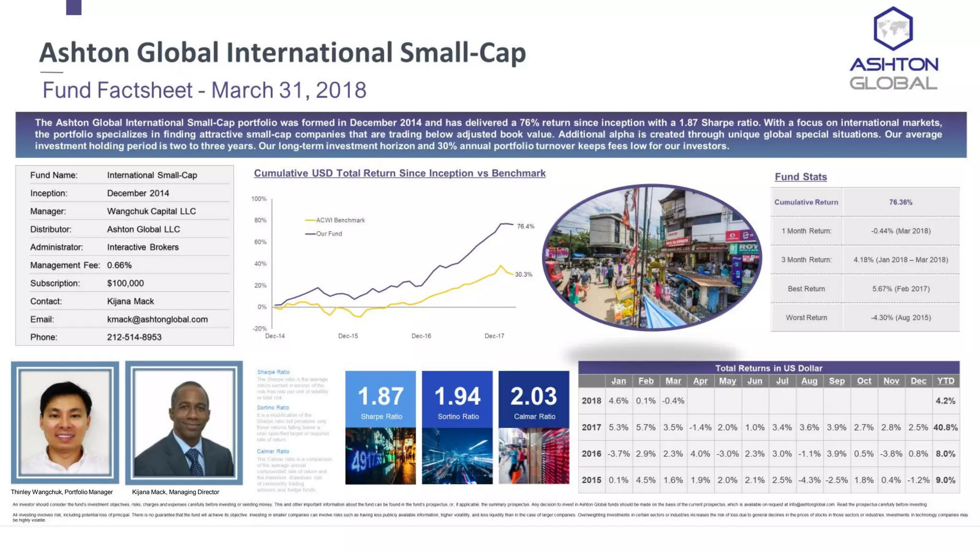
Task: Click the YTD column header
Action: click(945, 381)
